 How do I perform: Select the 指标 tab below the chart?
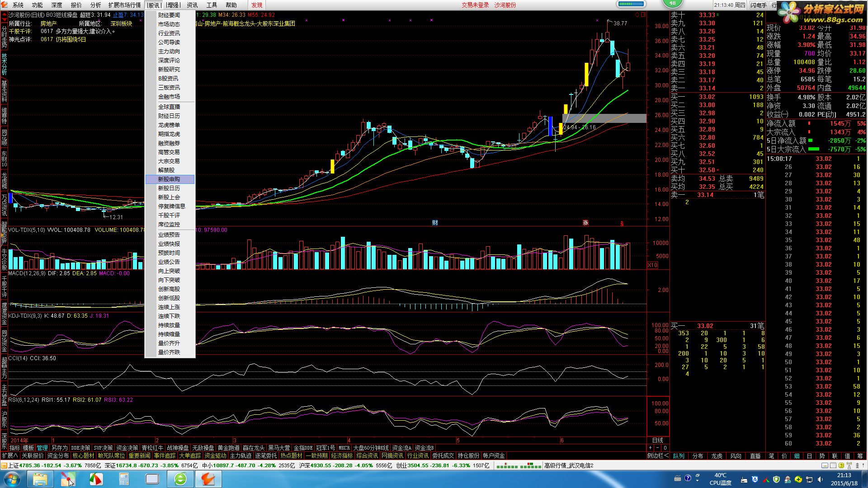15,448
